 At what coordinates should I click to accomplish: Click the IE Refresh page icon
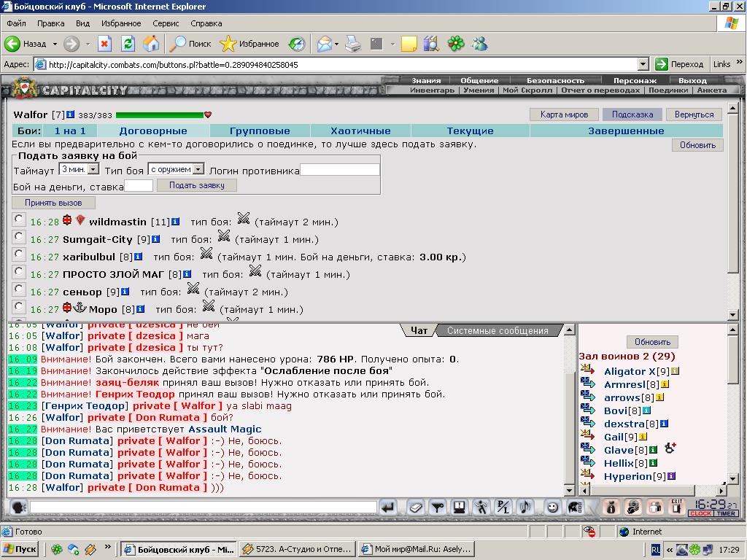click(x=128, y=44)
